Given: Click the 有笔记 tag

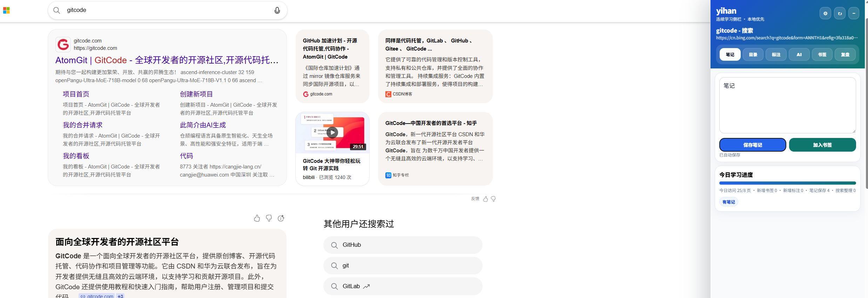Looking at the screenshot, I should (x=728, y=202).
